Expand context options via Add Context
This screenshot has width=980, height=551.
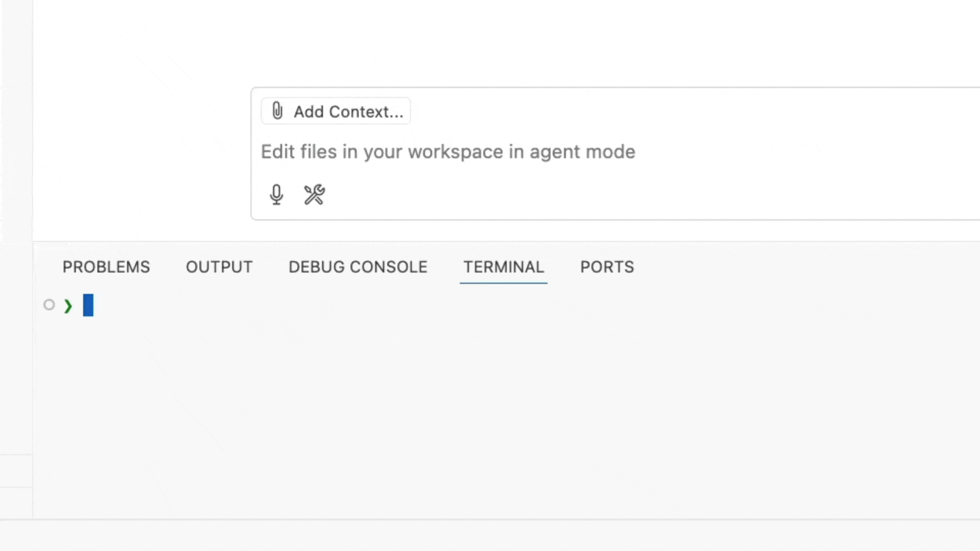click(335, 111)
